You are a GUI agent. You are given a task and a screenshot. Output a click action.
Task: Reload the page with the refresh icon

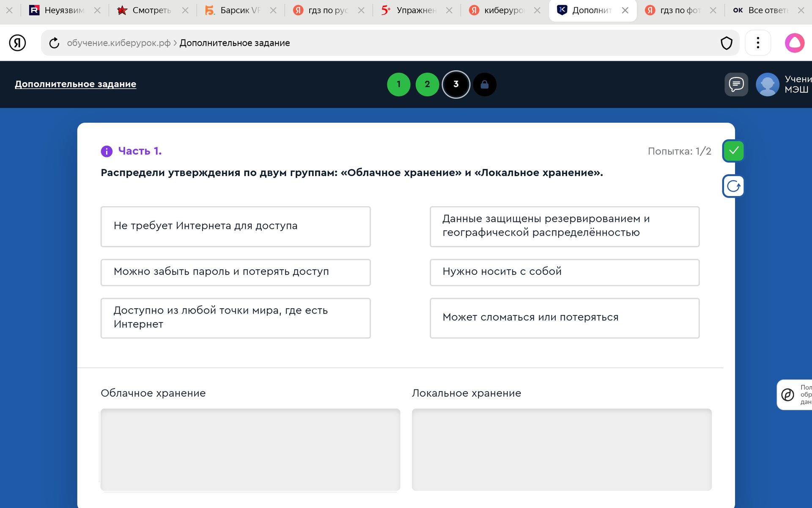tap(54, 43)
